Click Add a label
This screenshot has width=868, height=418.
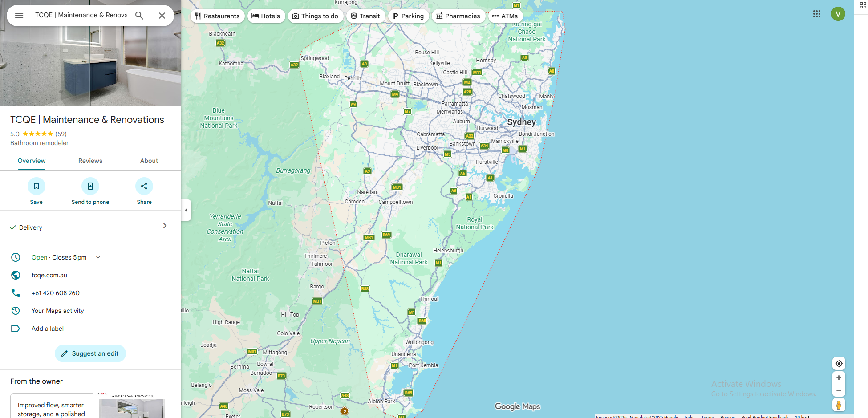[48, 329]
